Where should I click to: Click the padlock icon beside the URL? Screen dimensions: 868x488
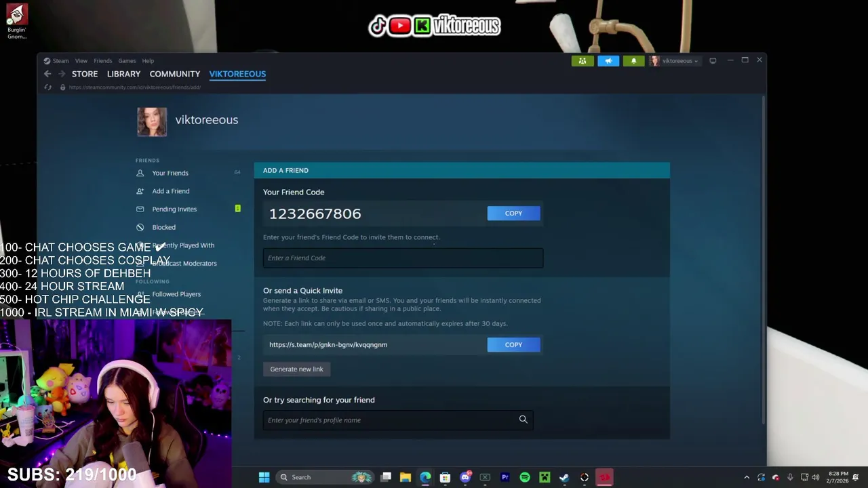tap(62, 87)
